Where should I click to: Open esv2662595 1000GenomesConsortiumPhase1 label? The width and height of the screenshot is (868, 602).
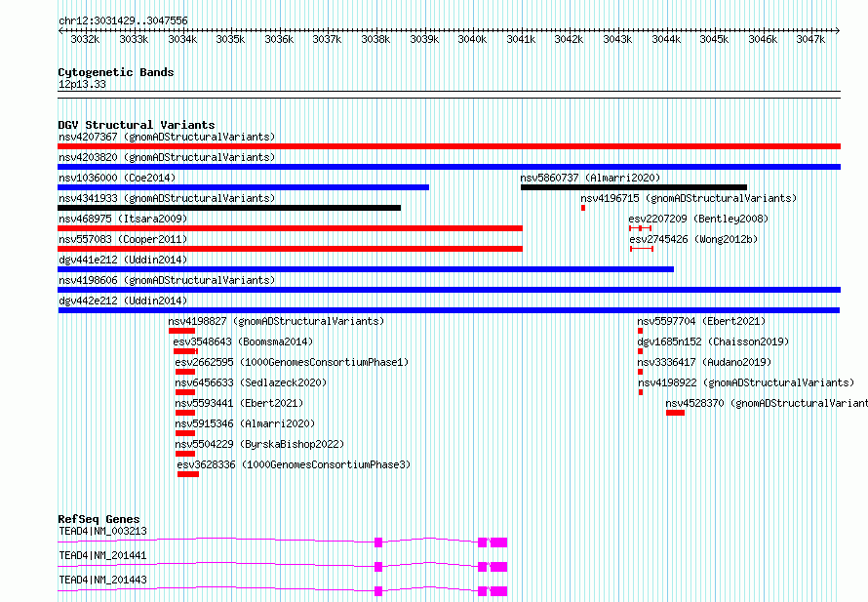[292, 362]
